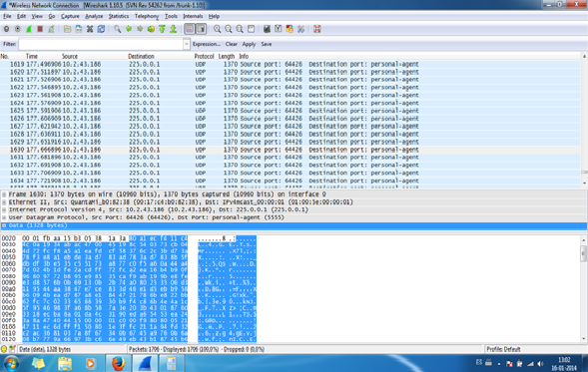Screen dimensions: 588x372
Task: Open the Telephony menu
Action: pos(147,16)
